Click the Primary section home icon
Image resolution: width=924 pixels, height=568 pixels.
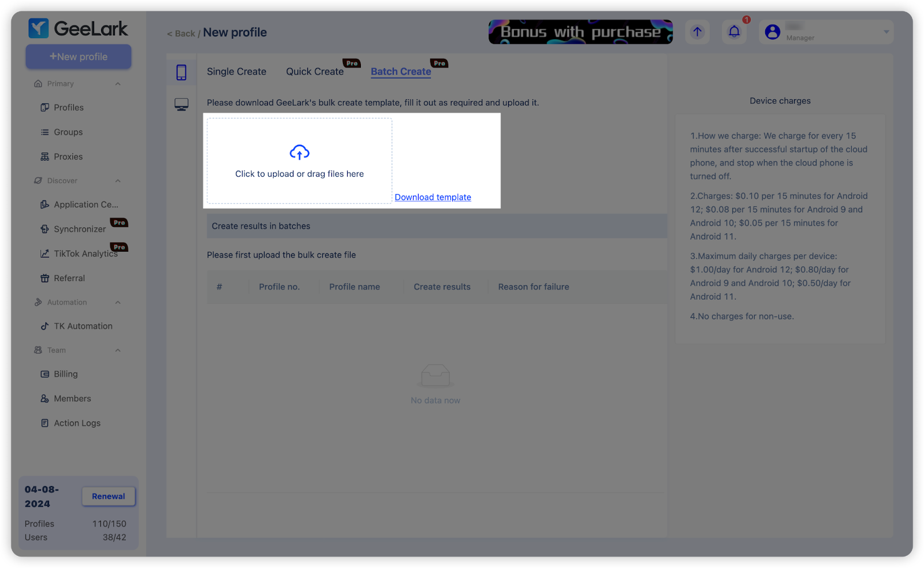(x=38, y=84)
